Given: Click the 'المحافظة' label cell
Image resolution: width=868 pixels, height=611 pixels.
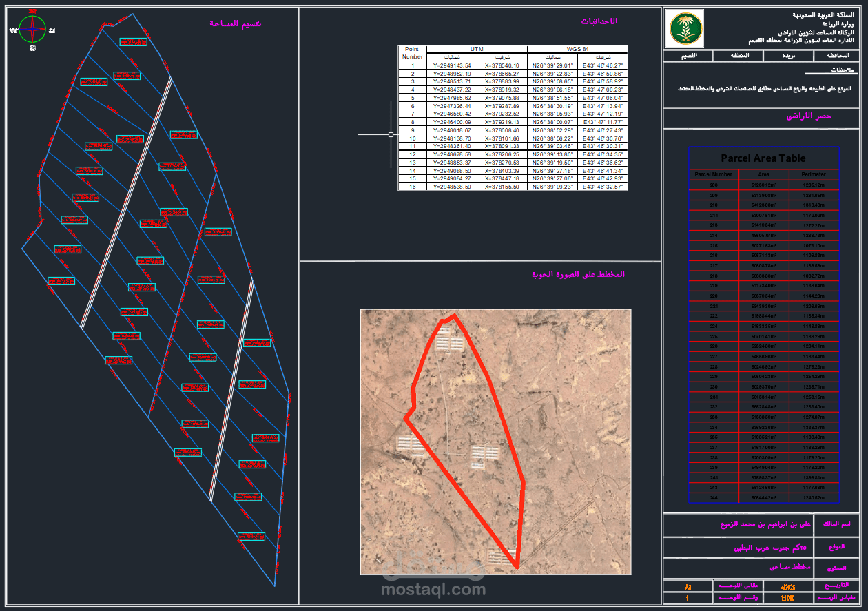Looking at the screenshot, I should [x=838, y=56].
